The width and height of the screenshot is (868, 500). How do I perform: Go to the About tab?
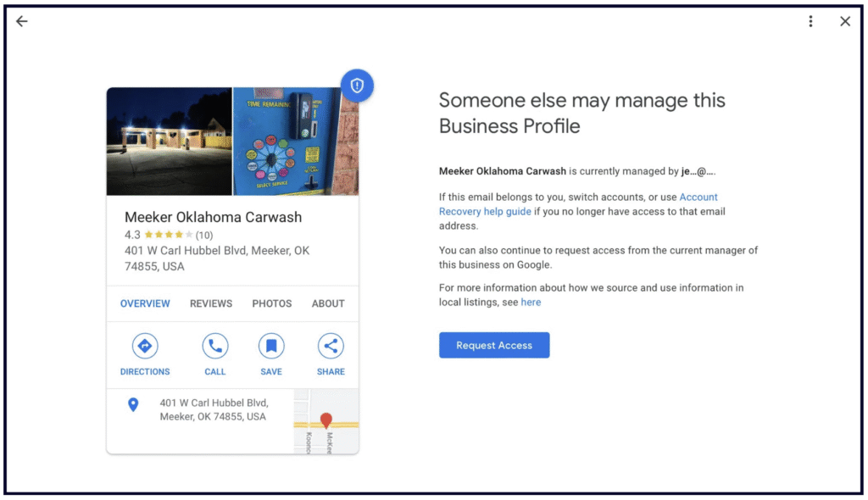328,303
